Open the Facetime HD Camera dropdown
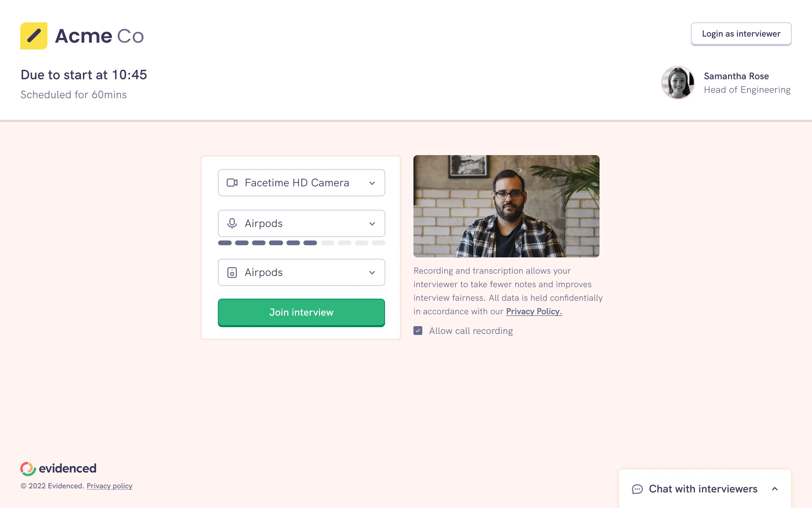Viewport: 812px width, 508px height. (301, 183)
